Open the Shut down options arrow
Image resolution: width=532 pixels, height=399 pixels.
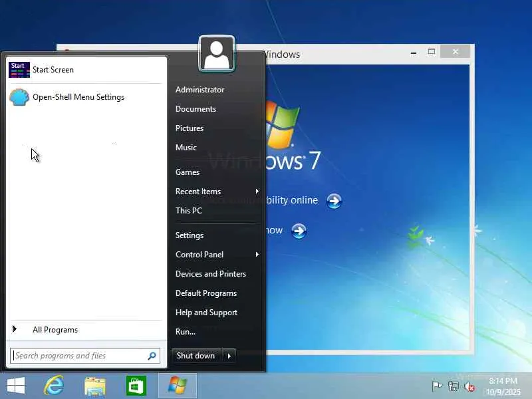(229, 356)
